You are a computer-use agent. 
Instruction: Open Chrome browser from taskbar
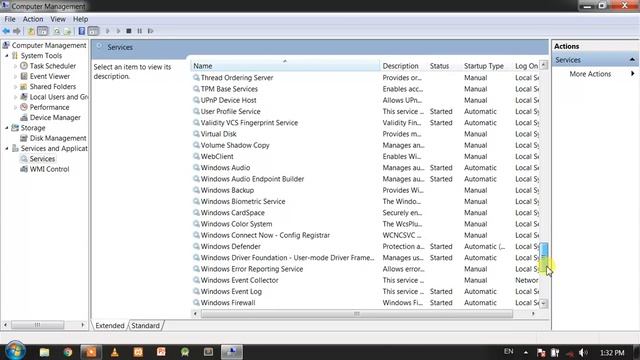(x=68, y=352)
